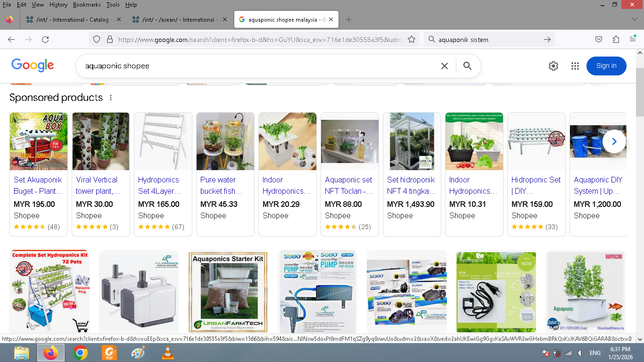Click the aquaponik sistem search bar
This screenshot has height=362, width=644.
(488, 40)
